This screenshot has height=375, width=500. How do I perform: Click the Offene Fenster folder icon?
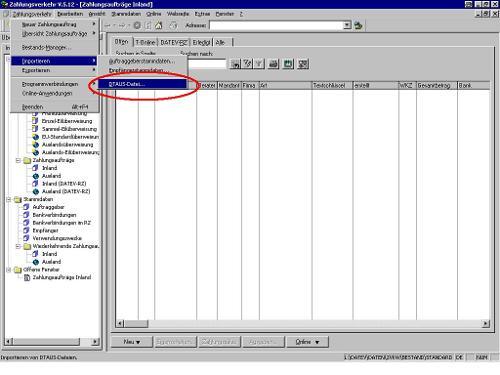pyautogui.click(x=18, y=270)
